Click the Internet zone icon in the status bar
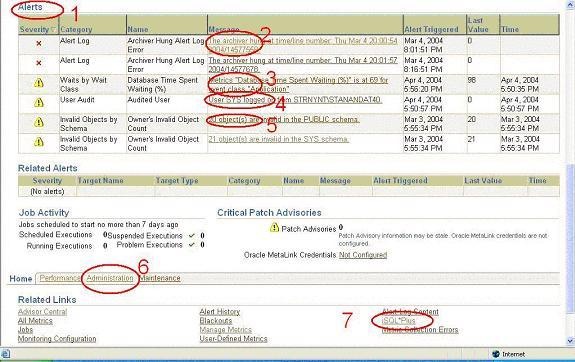This screenshot has height=362, width=575. [495, 354]
